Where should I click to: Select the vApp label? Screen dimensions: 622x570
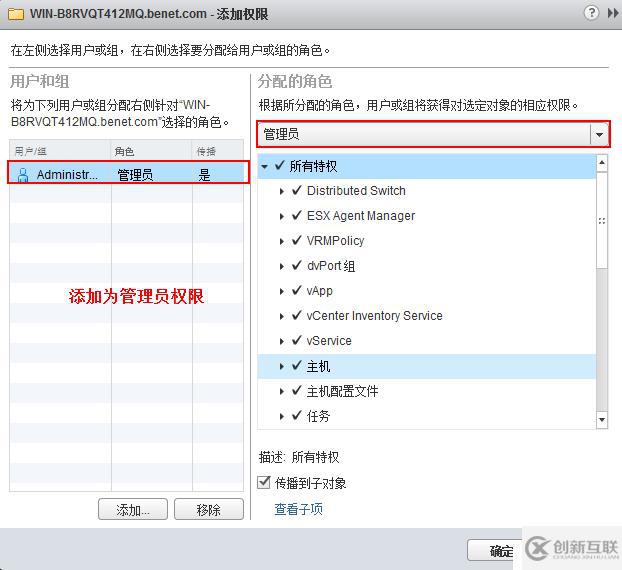pos(319,291)
